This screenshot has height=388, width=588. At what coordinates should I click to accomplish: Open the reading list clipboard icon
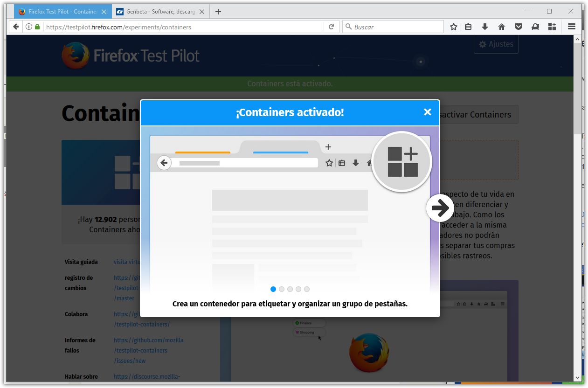pyautogui.click(x=468, y=27)
